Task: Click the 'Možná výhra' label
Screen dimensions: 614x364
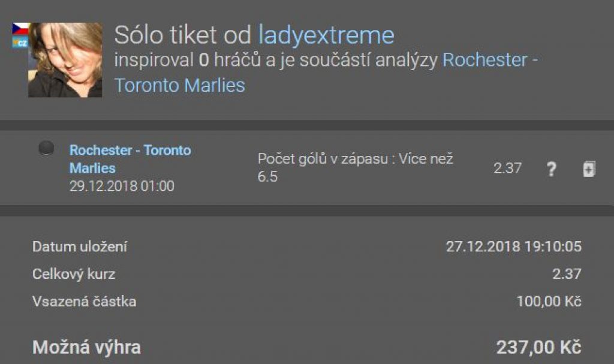Action: click(x=86, y=347)
